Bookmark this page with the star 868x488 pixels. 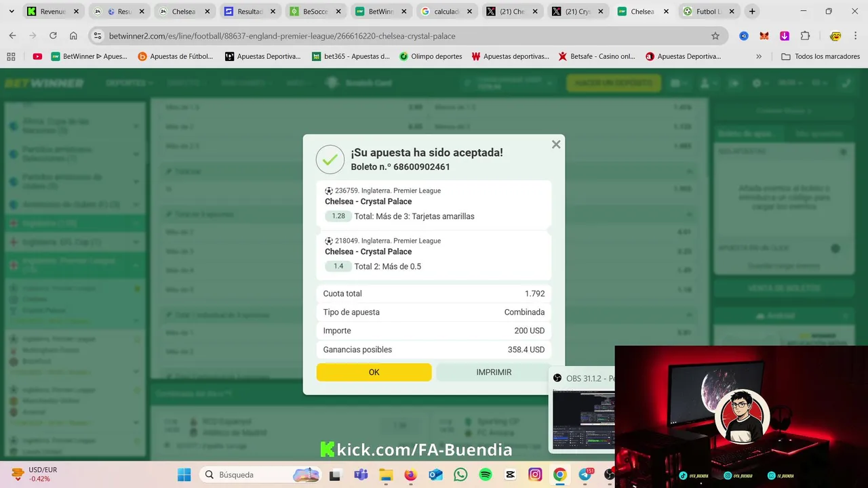[x=715, y=36]
